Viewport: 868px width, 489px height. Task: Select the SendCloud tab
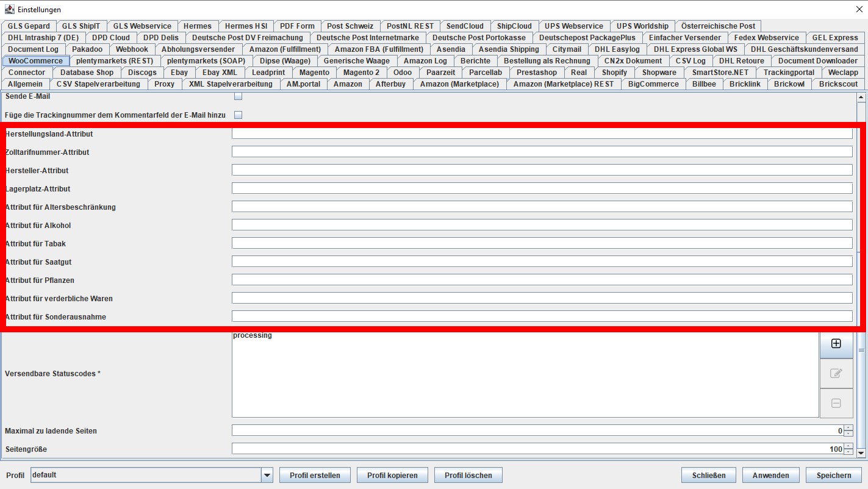465,26
